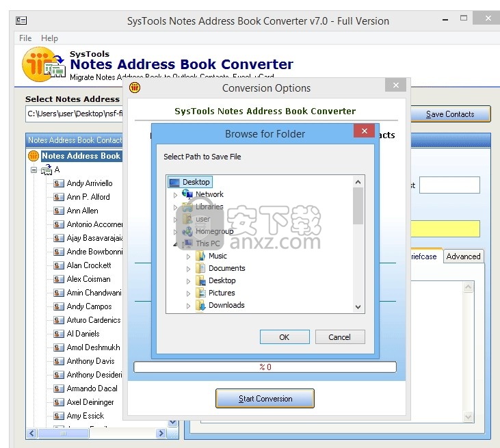Select contact Amin Chandwani
Screen dimensions: 500x448
[94, 293]
